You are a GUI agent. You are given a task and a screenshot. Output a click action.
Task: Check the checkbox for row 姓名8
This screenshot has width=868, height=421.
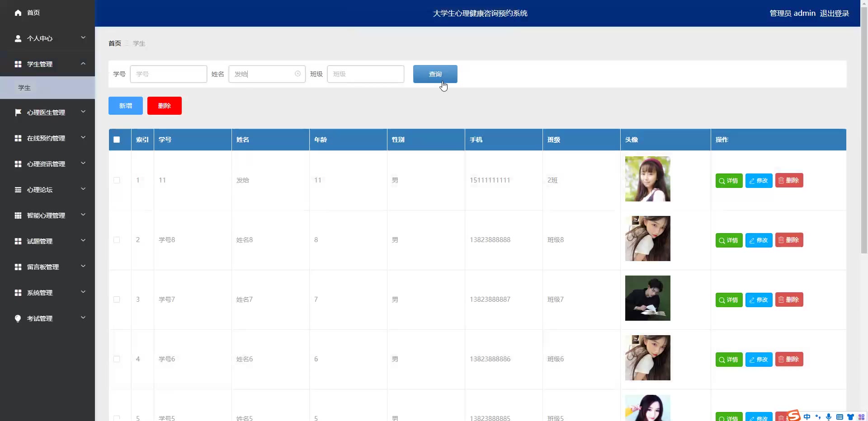pos(117,240)
